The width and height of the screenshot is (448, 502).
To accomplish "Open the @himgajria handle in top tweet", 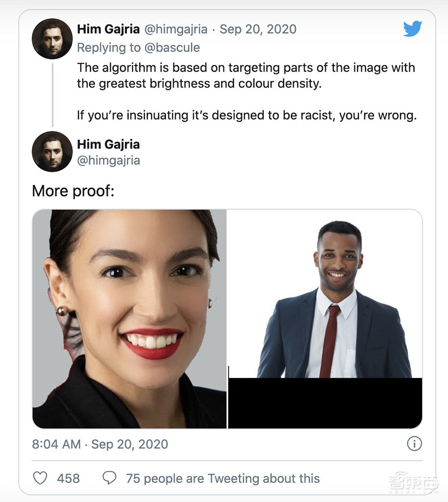I will tap(175, 29).
